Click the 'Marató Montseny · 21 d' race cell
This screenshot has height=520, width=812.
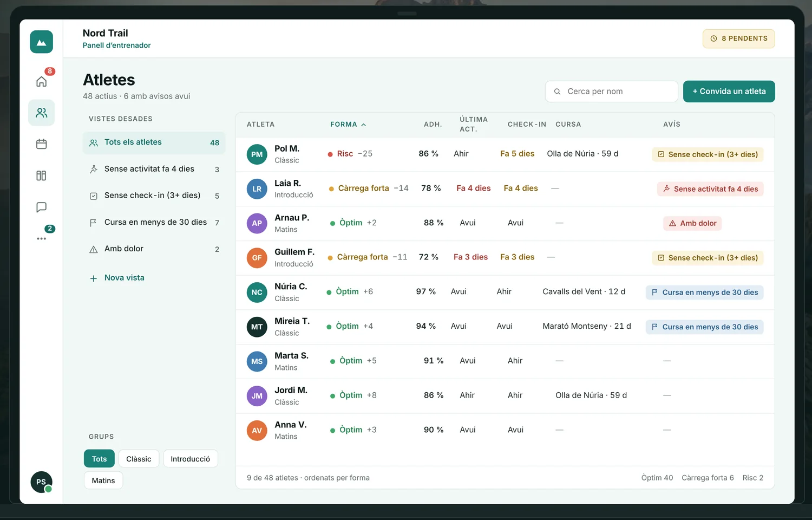click(x=587, y=326)
